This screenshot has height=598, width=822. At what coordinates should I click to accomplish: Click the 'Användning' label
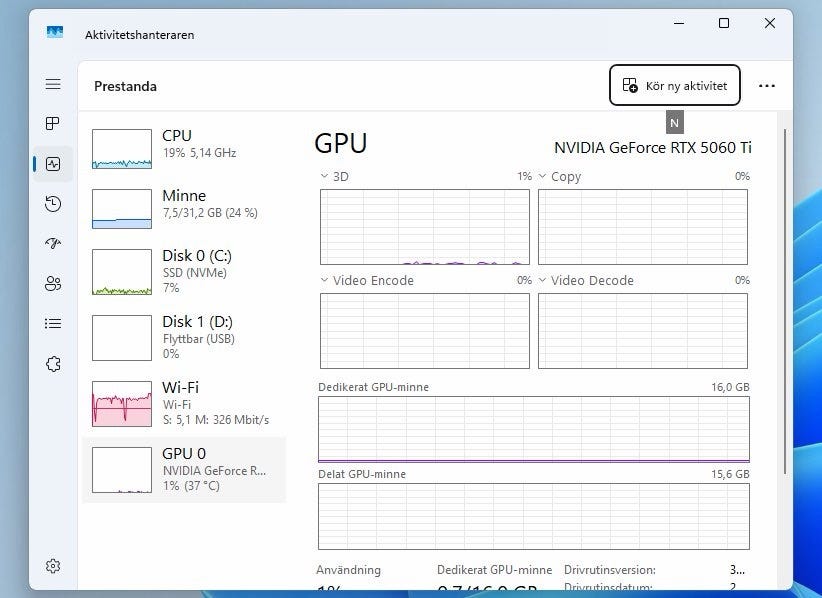click(349, 570)
